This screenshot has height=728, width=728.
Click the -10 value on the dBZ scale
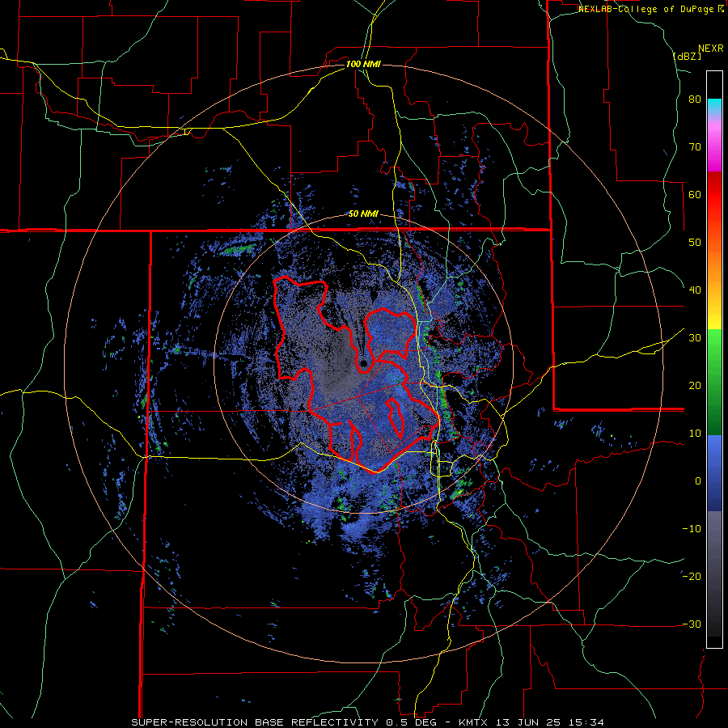pos(692,529)
